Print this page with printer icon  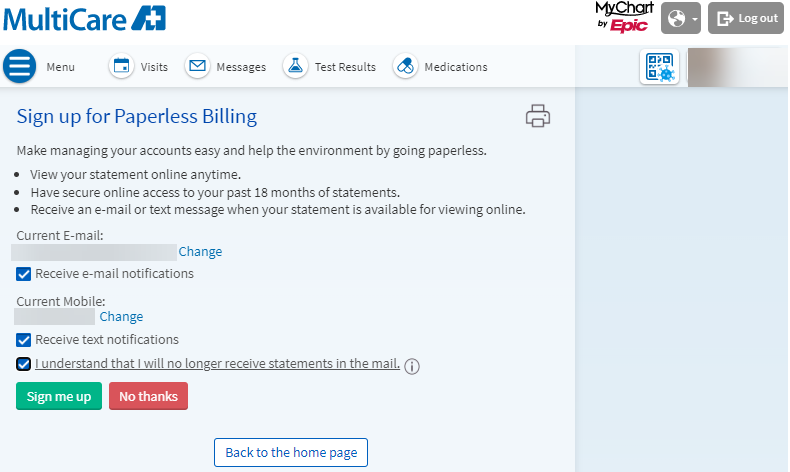(538, 116)
